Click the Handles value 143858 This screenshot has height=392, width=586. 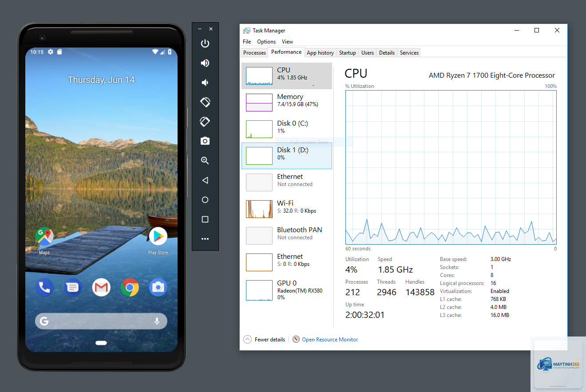coord(420,292)
